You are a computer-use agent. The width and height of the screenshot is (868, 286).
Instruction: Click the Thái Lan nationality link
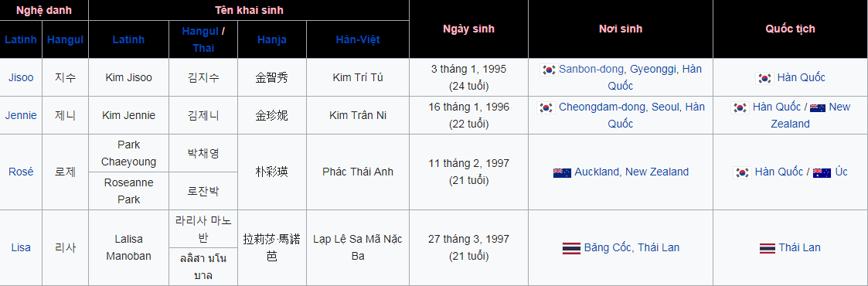[799, 248]
